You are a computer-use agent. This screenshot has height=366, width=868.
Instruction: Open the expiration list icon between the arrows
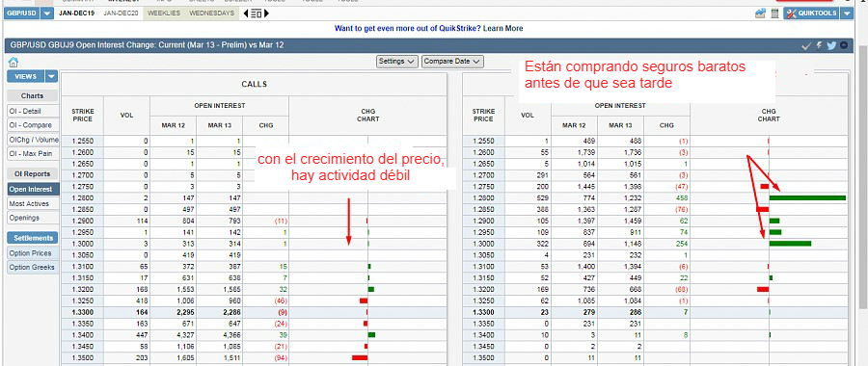tap(256, 13)
